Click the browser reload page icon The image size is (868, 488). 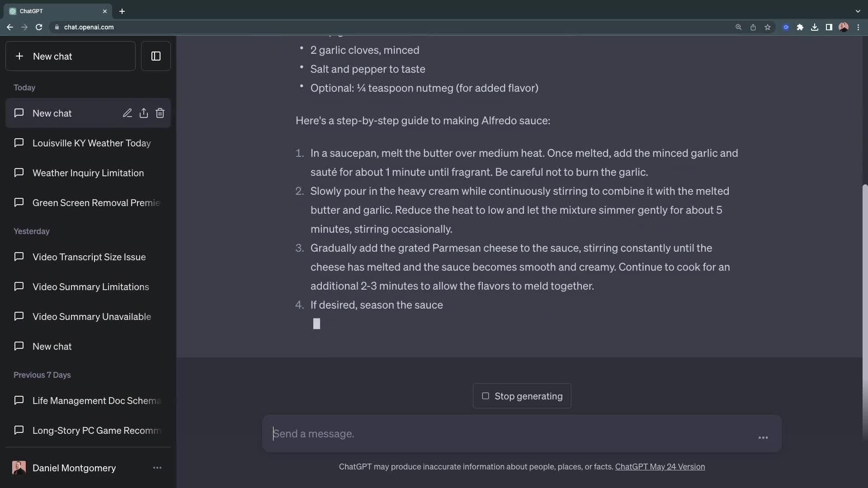pyautogui.click(x=39, y=27)
